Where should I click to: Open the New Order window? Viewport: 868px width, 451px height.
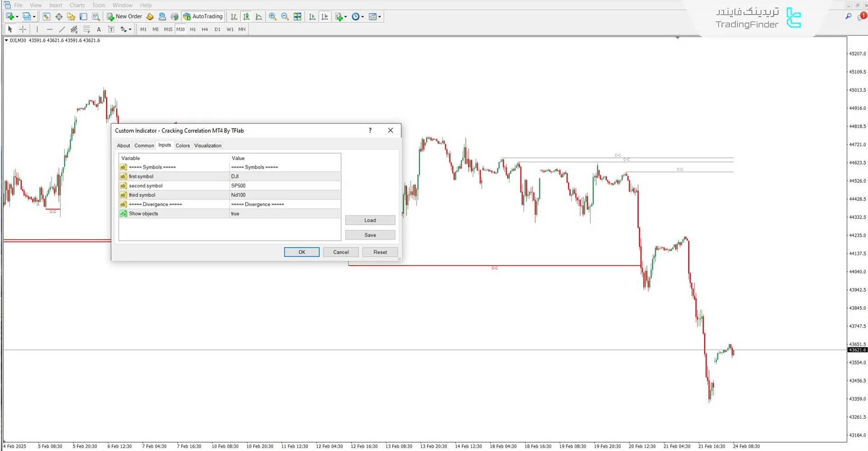[x=124, y=16]
